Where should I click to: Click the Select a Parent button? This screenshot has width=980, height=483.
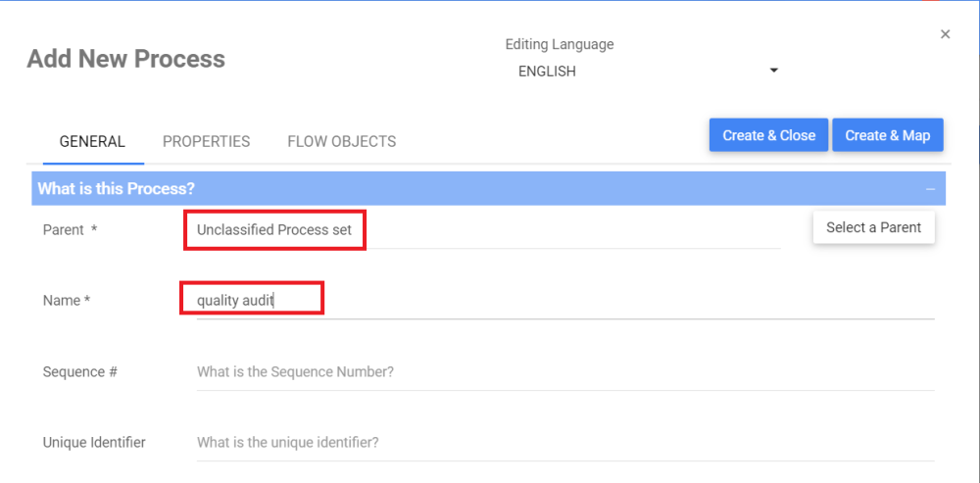tap(873, 227)
